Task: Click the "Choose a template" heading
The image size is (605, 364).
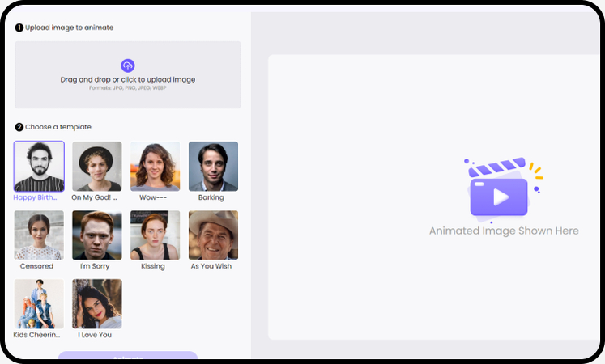Action: tap(58, 127)
